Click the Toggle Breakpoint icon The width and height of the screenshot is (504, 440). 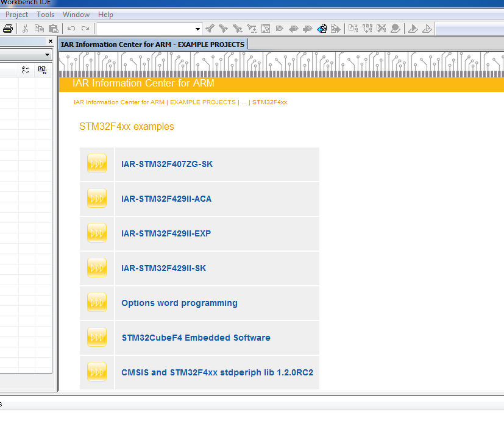tap(396, 29)
